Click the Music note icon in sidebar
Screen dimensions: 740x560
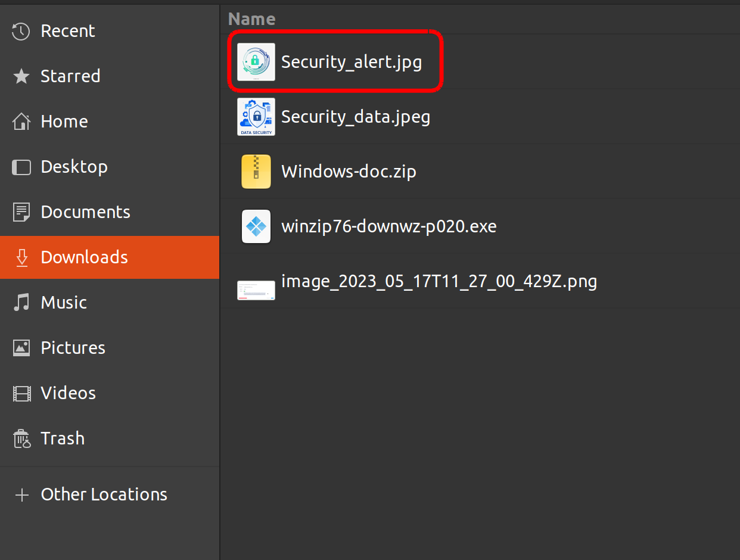(x=21, y=303)
